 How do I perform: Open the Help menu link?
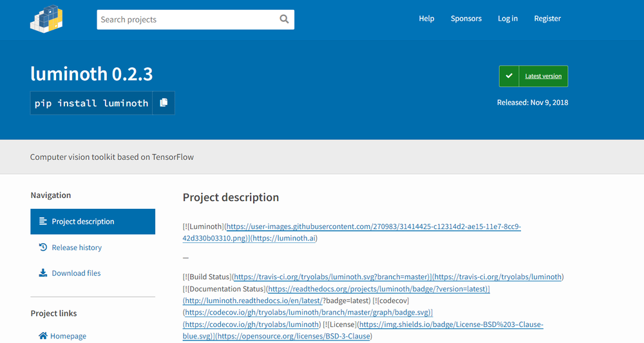coord(426,19)
